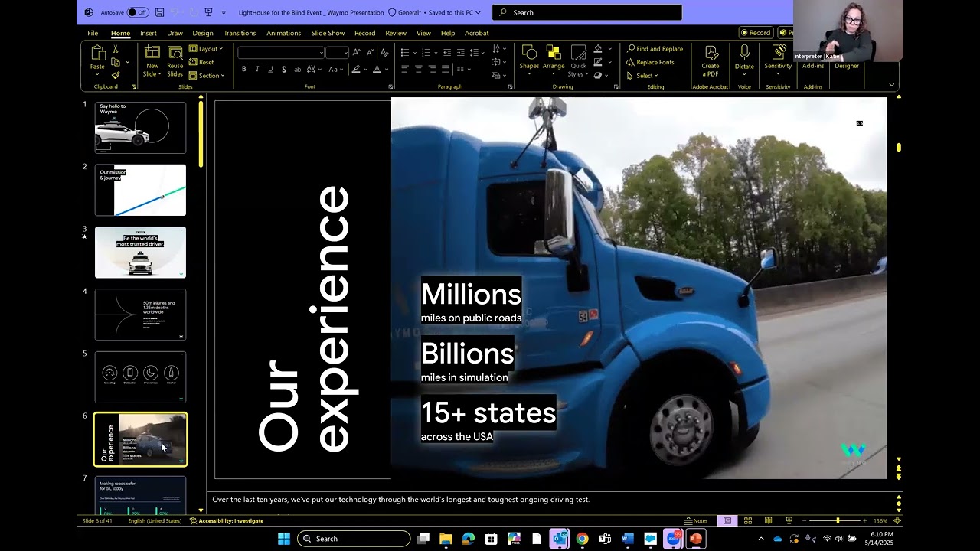Toggle Text Shadow formatting
980x551 pixels.
(x=284, y=69)
